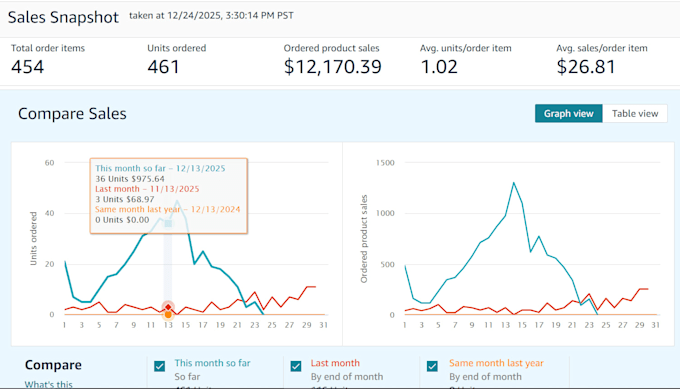This screenshot has height=389, width=680.
Task: Click the Avg. sales/order item value $26.81
Action: pos(586,67)
